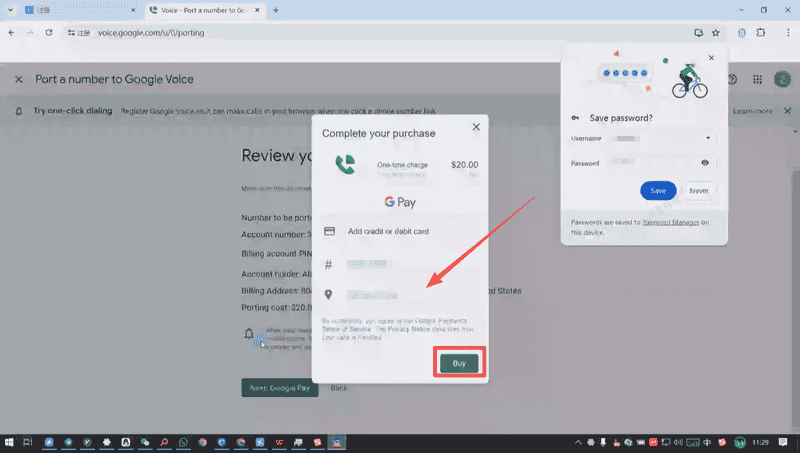800x453 pixels.
Task: Click the site information icon in address bar
Action: (x=71, y=33)
